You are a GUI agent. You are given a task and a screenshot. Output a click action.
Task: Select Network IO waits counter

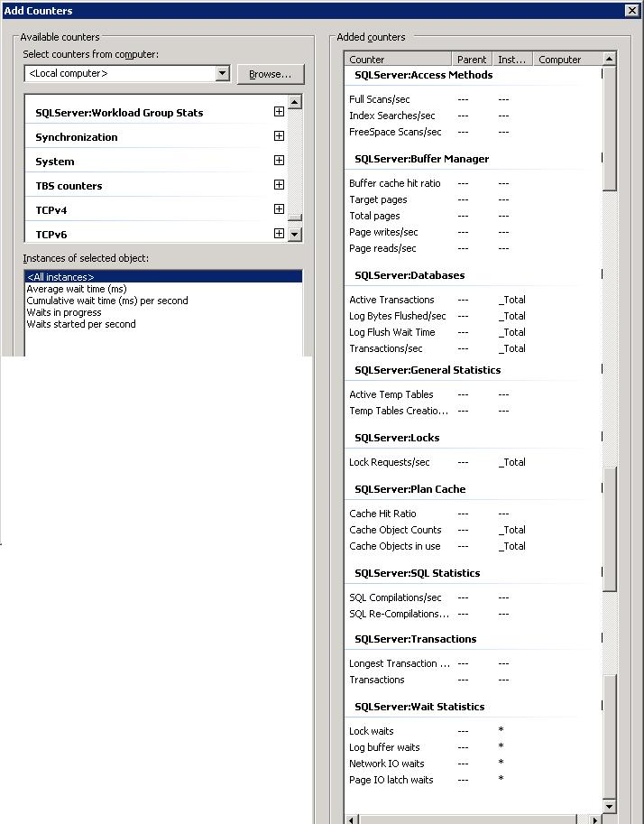coord(387,764)
